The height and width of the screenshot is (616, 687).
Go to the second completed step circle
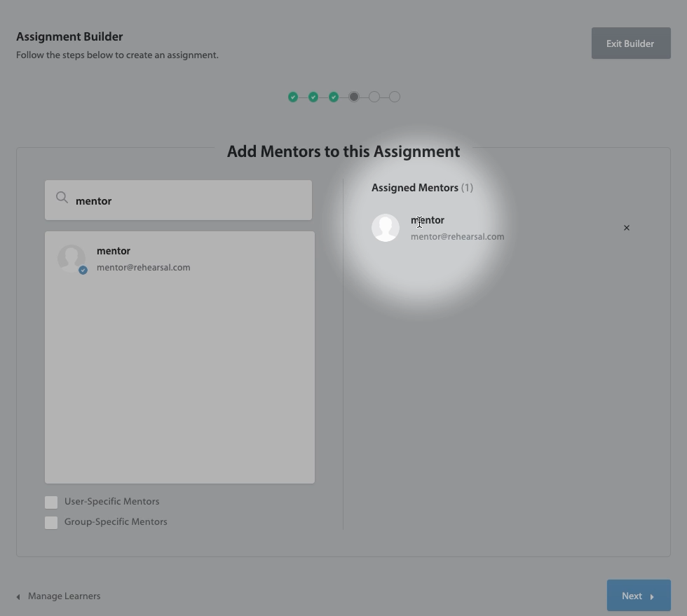tap(313, 97)
